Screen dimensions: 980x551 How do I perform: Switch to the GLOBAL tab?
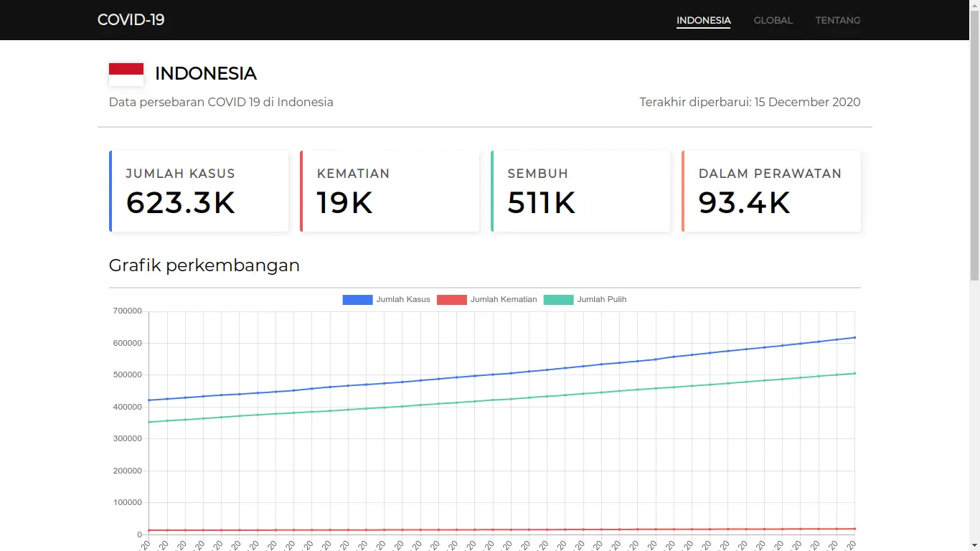773,20
